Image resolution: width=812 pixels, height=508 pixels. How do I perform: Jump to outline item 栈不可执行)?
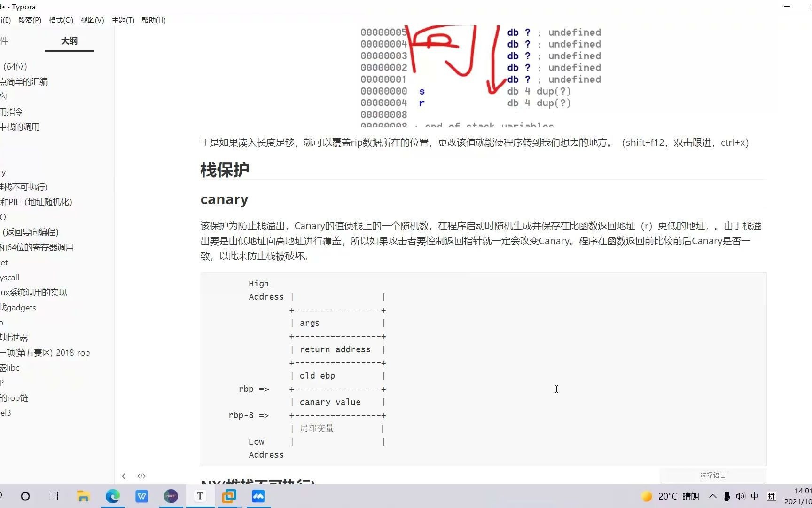(24, 187)
